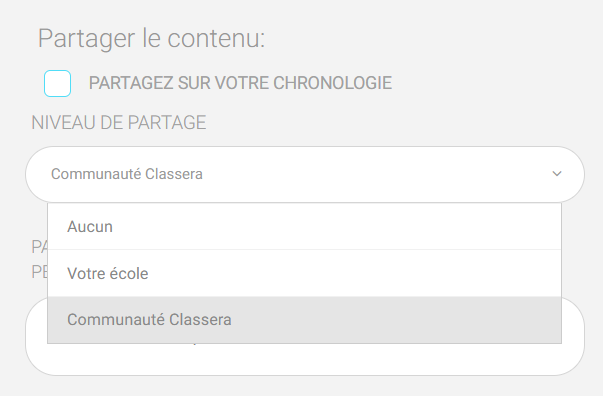Click the Votre école row in the middle of the list
Viewport: 603px width, 396px height.
coord(304,273)
